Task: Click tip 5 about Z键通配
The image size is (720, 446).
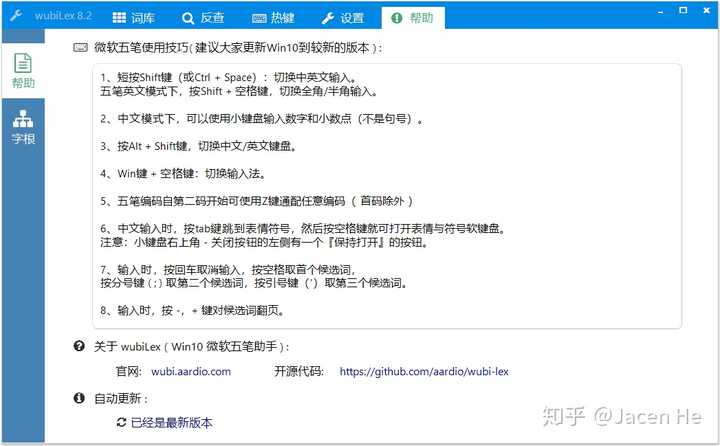Action: pos(256,201)
